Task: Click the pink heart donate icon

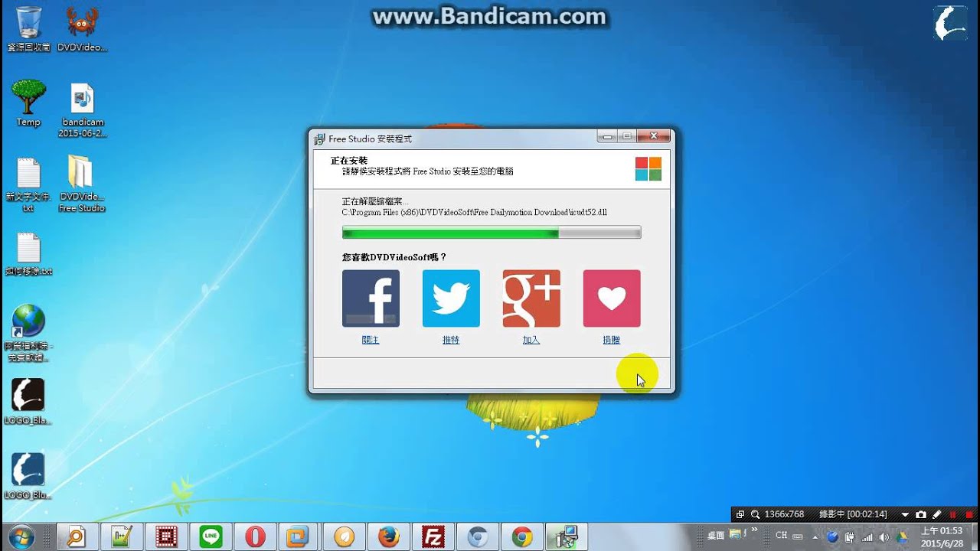Action: (x=612, y=298)
